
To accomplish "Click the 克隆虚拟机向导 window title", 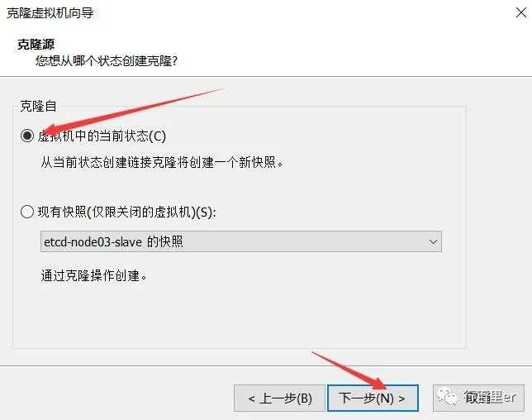I will (50, 13).
